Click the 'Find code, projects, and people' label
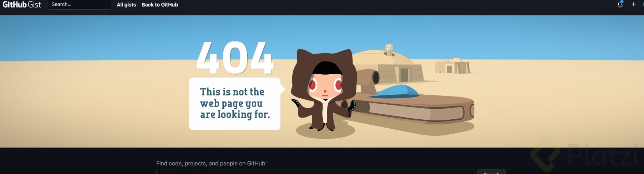644x174 pixels. [x=211, y=163]
